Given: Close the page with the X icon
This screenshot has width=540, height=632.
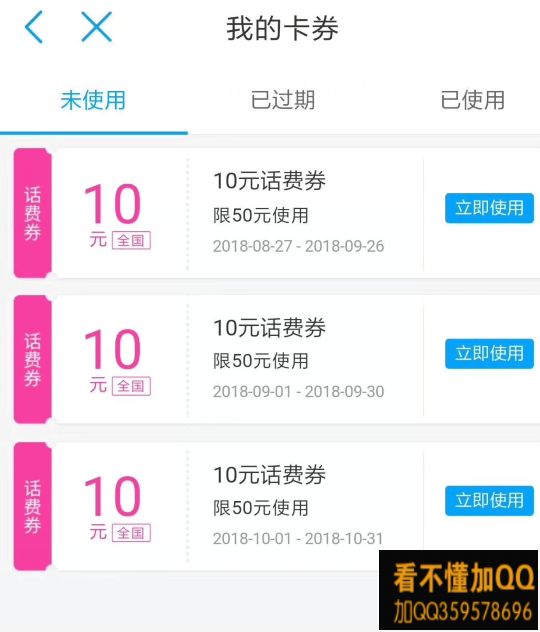Looking at the screenshot, I should click(97, 27).
